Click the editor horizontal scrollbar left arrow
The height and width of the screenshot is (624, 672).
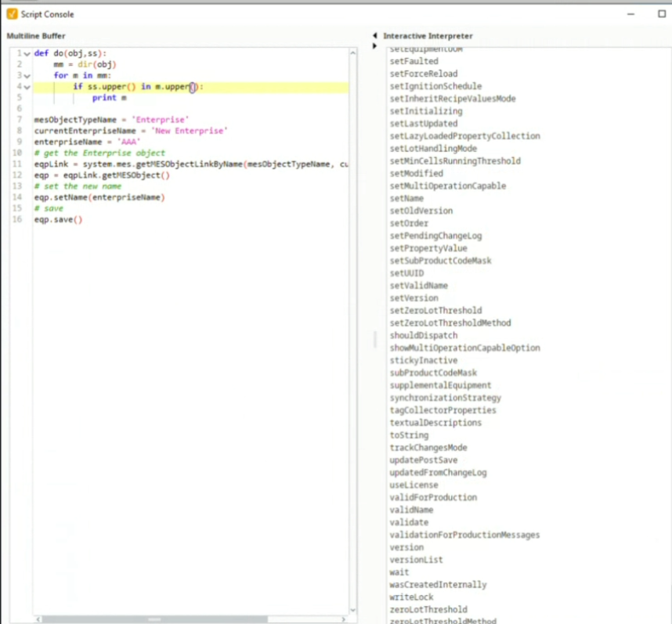tap(38, 619)
